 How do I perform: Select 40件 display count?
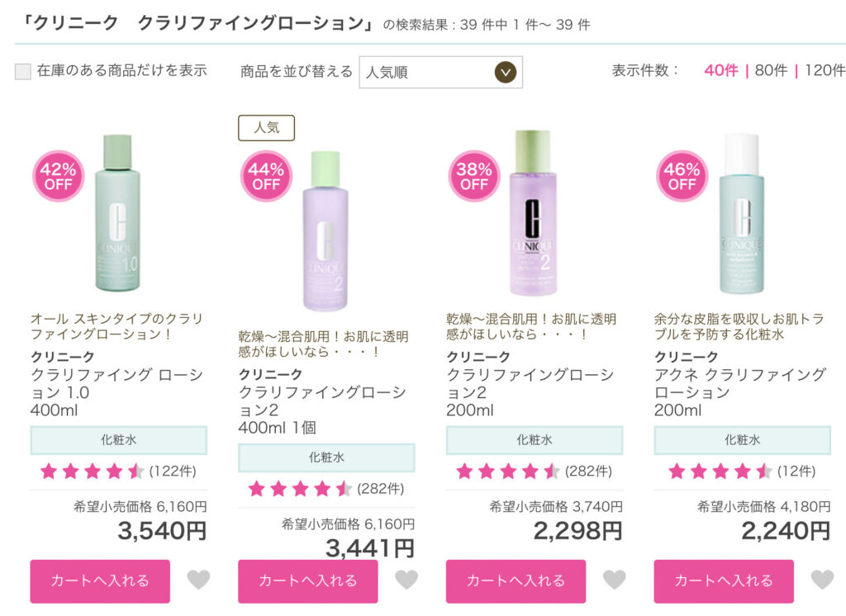(720, 70)
